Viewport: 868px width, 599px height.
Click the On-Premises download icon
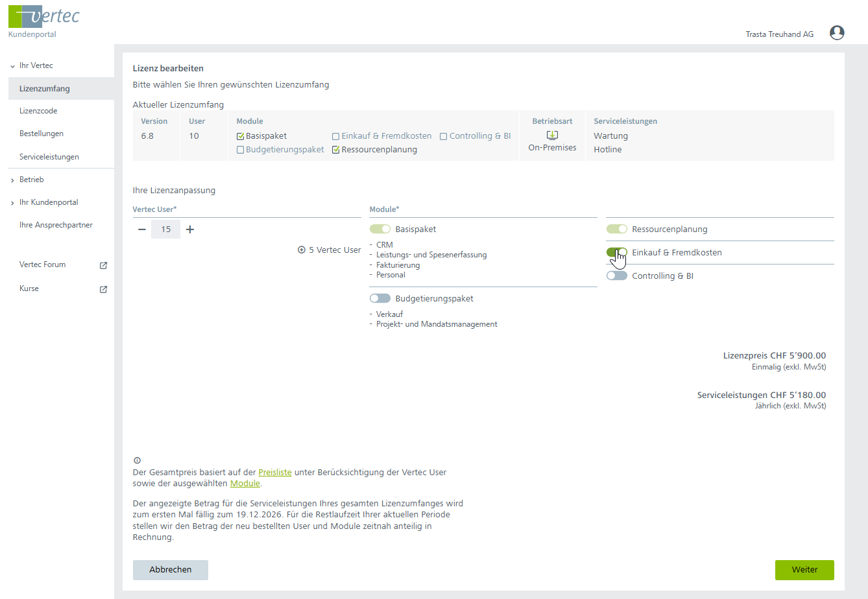(x=552, y=135)
